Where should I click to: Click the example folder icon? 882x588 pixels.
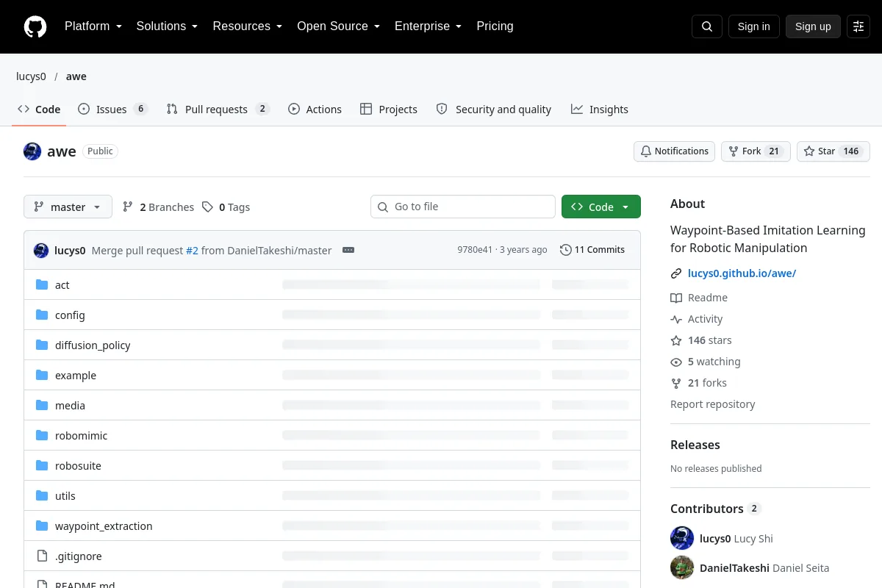(42, 375)
